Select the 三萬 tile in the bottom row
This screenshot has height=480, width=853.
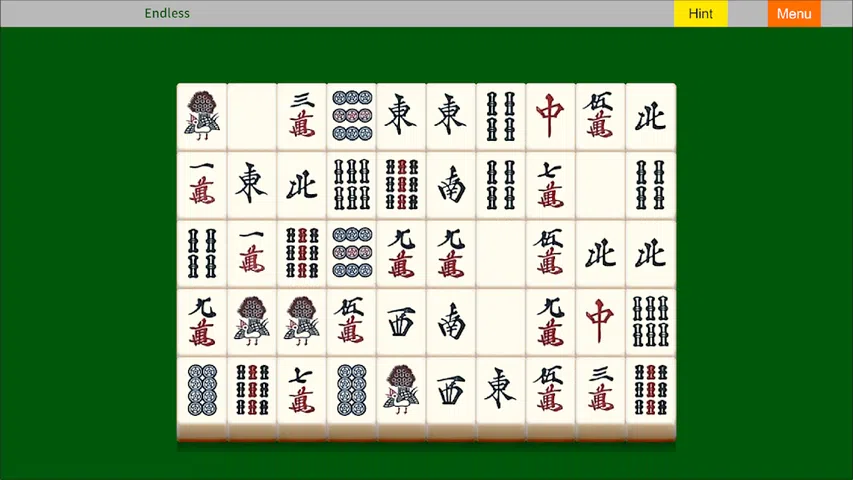[x=600, y=389]
